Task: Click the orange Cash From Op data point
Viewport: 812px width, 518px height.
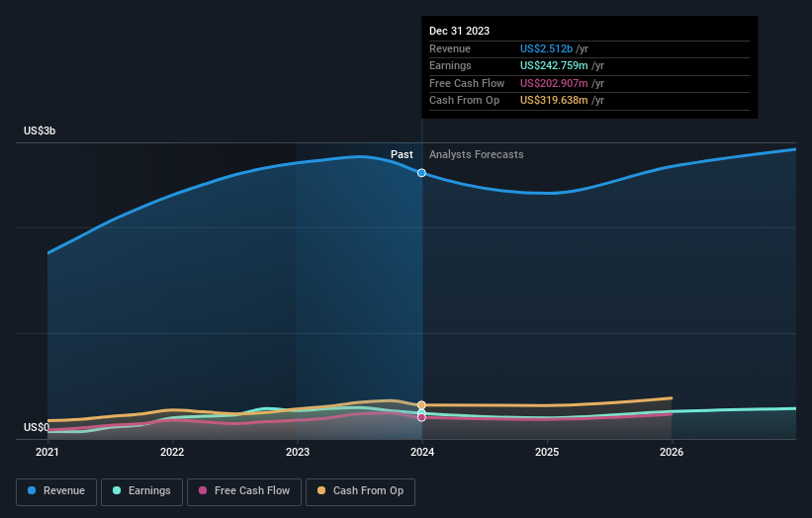Action: point(421,405)
